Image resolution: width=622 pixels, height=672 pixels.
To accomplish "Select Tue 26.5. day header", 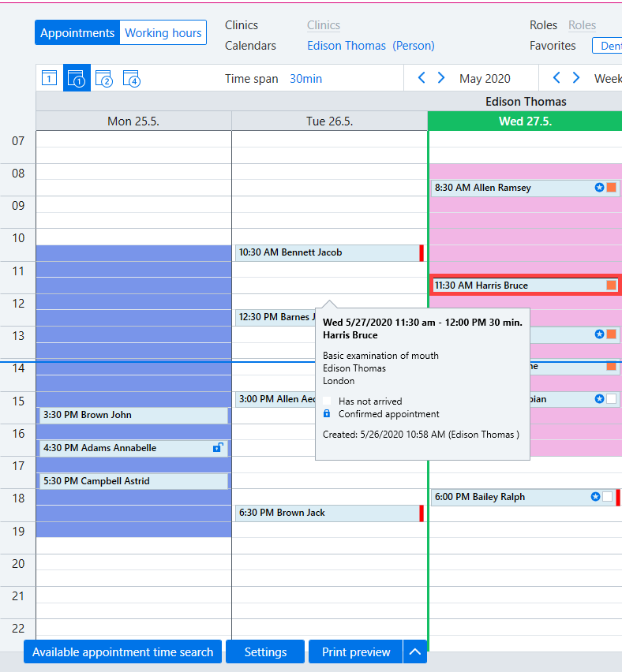I will [329, 121].
